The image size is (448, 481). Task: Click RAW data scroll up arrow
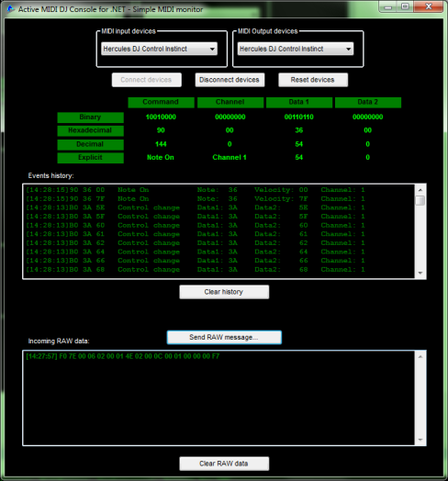[420, 357]
